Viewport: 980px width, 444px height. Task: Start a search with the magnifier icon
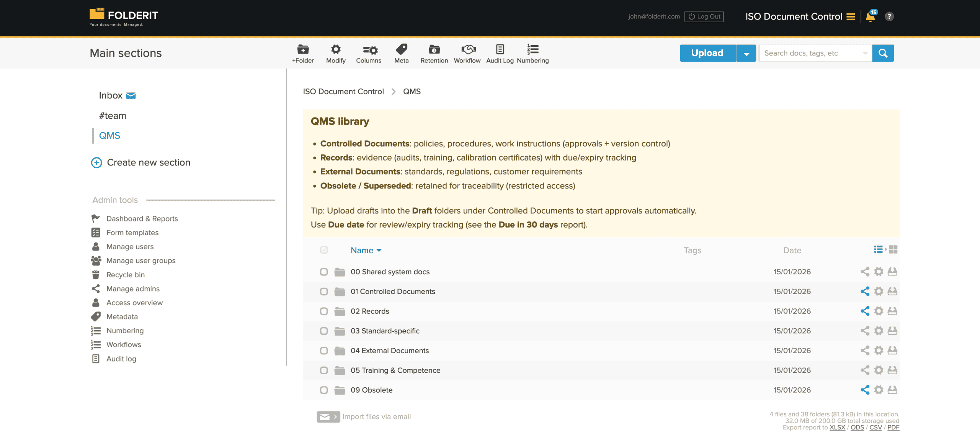(883, 53)
